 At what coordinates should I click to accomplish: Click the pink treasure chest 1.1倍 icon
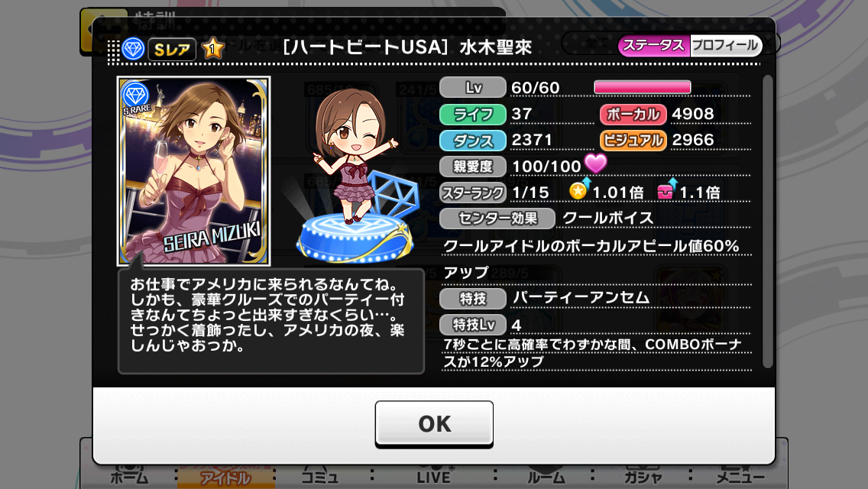pyautogui.click(x=666, y=190)
